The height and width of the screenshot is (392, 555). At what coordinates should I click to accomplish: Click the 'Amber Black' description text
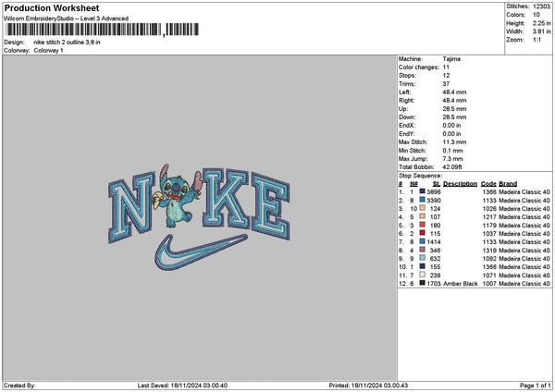pyautogui.click(x=460, y=284)
